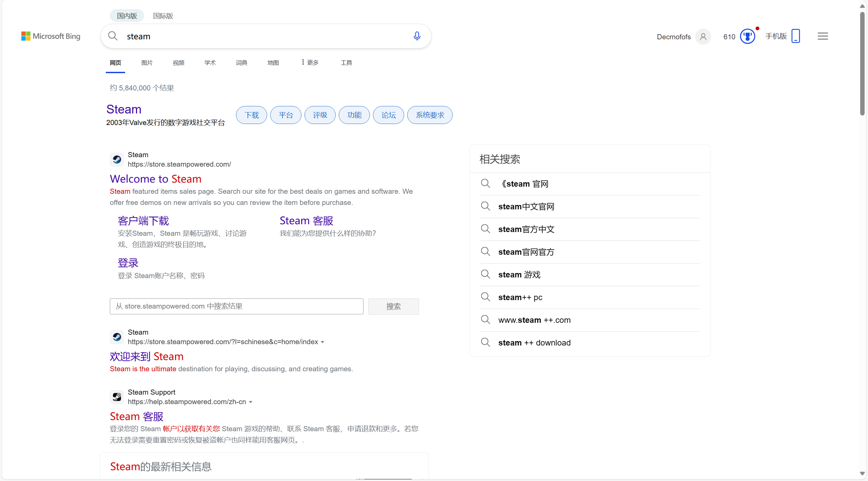This screenshot has width=868, height=481.
Task: Open the Microsoft Rewards trophy icon
Action: pos(747,36)
